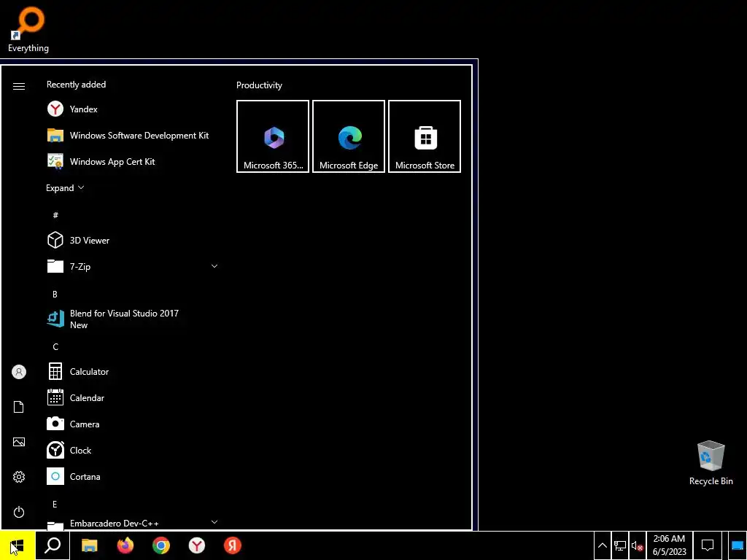Open the red Yandex 'Я' taskbar icon

(233, 545)
